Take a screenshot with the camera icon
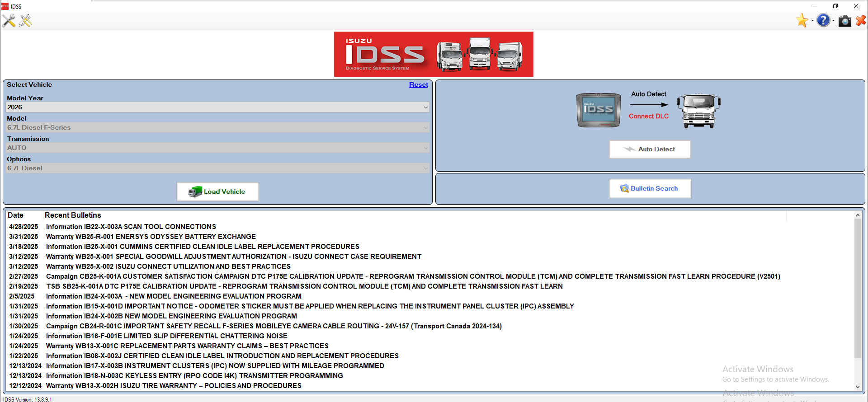868x402 pixels. [844, 21]
